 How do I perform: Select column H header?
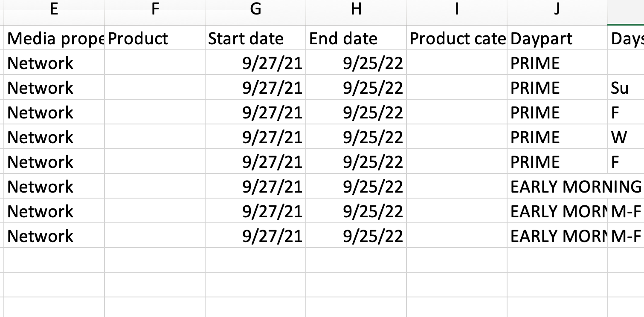click(356, 9)
